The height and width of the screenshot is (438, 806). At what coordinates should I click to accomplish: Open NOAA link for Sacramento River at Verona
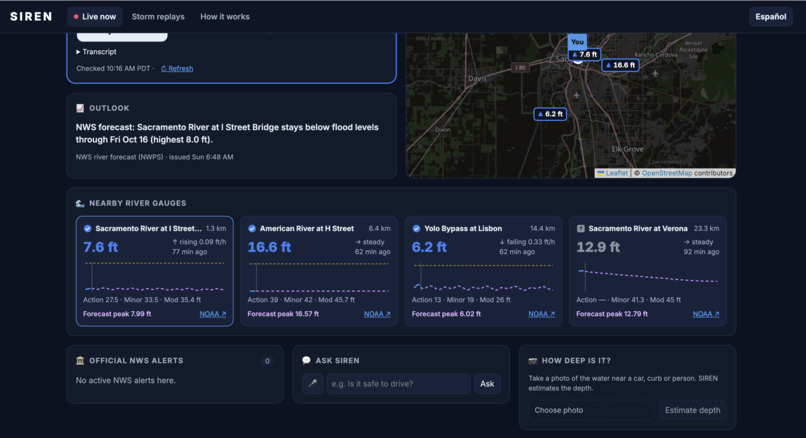[706, 314]
